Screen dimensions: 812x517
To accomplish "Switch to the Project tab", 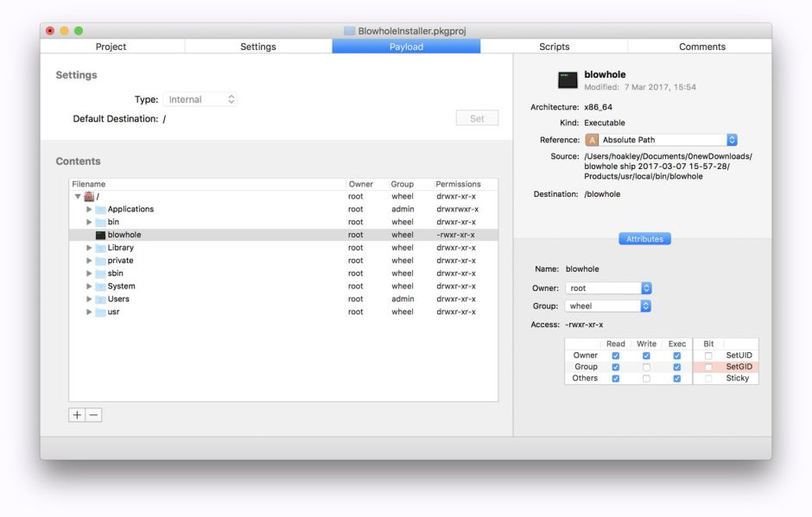I will point(111,46).
